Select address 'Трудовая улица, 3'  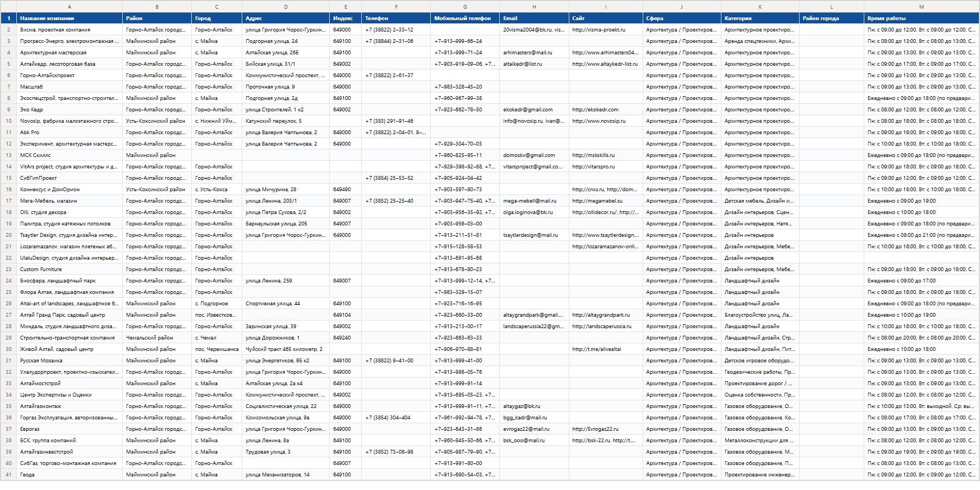(286, 452)
